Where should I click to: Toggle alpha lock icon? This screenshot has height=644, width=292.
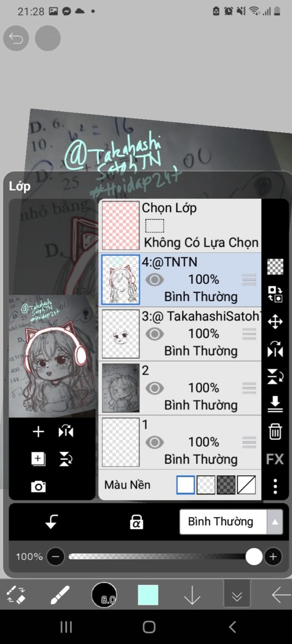click(x=136, y=522)
